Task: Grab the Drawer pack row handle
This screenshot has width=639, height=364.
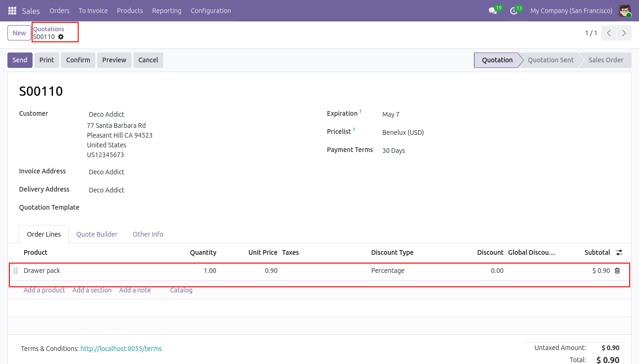Action: click(x=15, y=271)
